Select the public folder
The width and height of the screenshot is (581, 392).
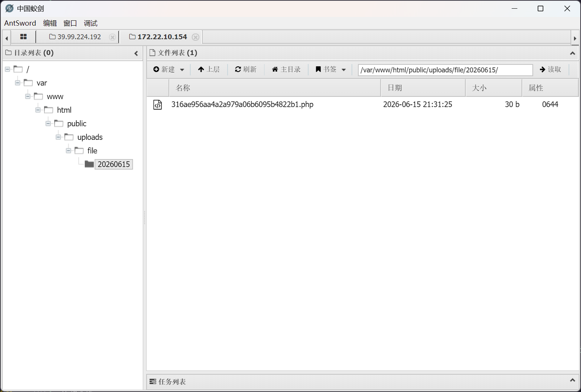tap(77, 124)
